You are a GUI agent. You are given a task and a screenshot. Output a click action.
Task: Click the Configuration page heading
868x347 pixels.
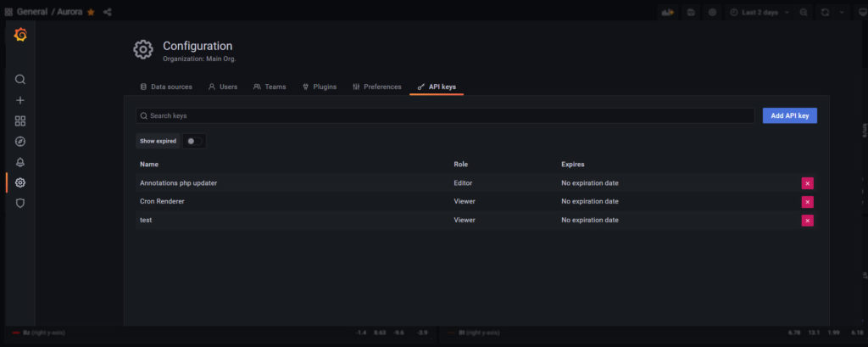(x=198, y=46)
